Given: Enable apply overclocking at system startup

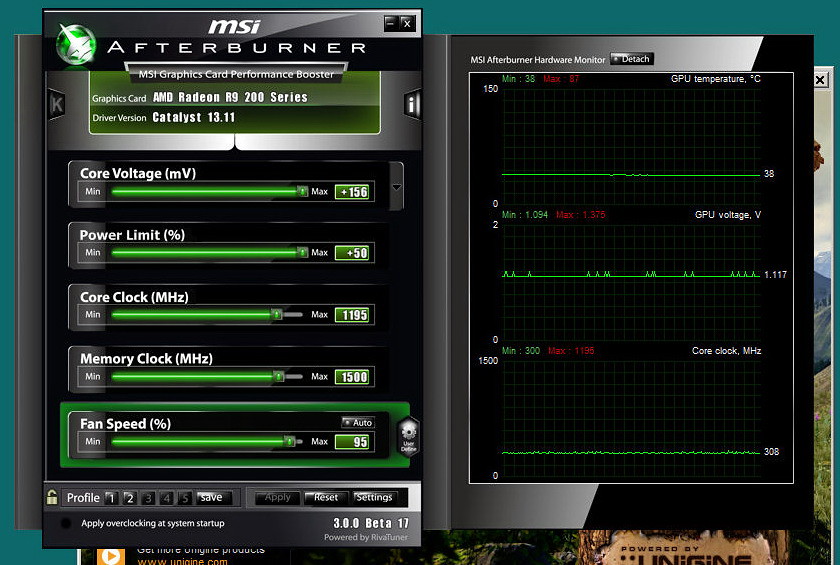Looking at the screenshot, I should [66, 523].
